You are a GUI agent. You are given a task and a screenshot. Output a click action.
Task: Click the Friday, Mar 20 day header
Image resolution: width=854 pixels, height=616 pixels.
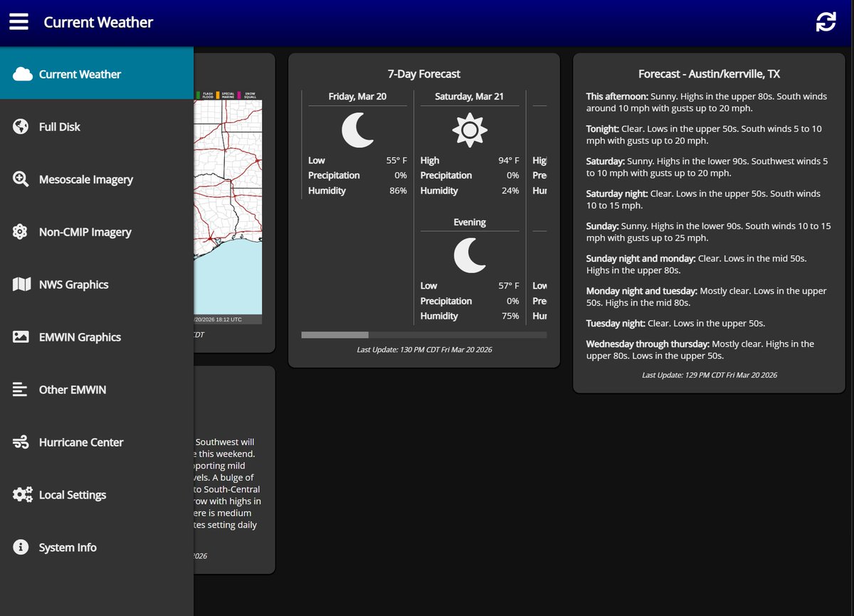point(357,96)
